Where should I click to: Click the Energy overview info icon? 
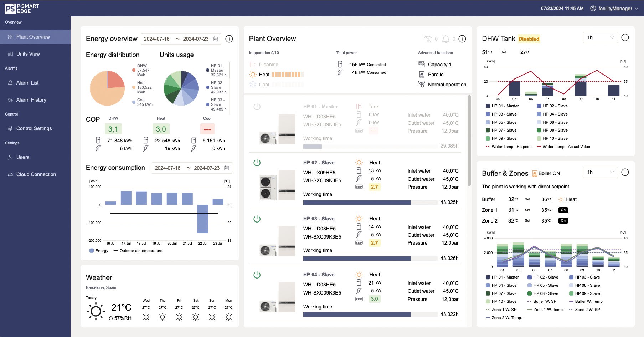[x=229, y=39]
